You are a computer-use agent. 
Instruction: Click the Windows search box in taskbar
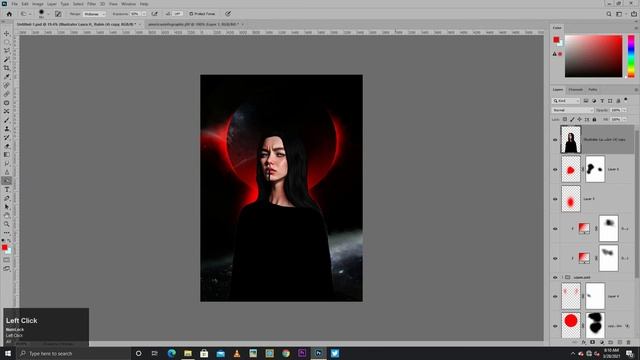[73, 353]
